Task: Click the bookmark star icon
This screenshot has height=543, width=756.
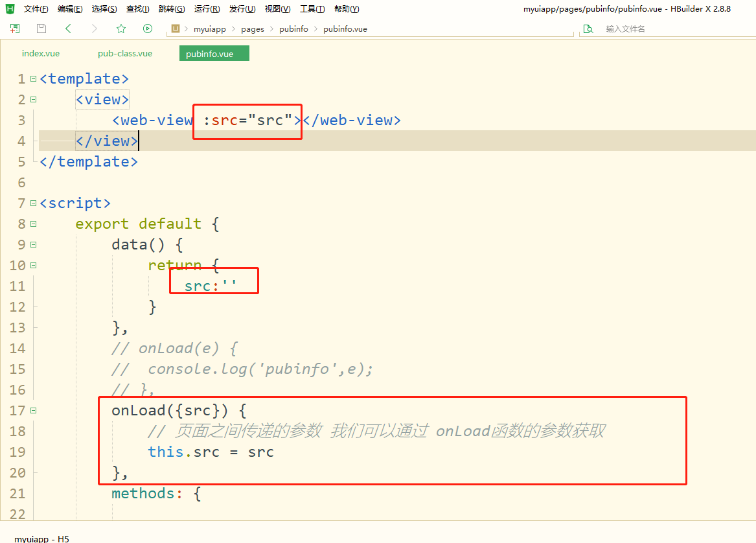Action: point(121,29)
